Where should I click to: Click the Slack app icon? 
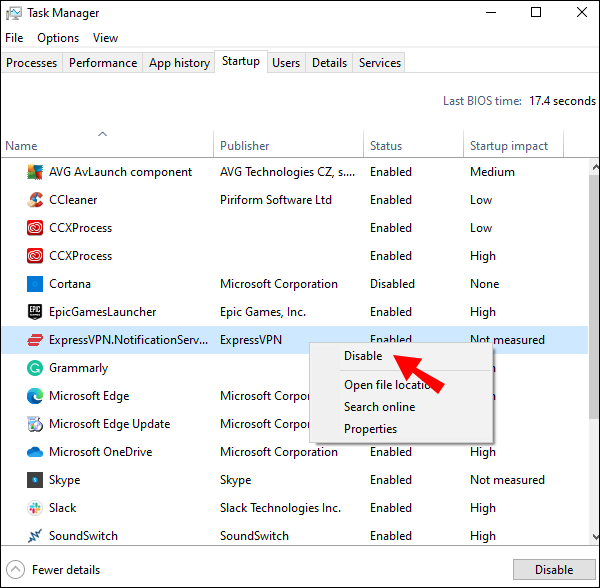pyautogui.click(x=35, y=508)
